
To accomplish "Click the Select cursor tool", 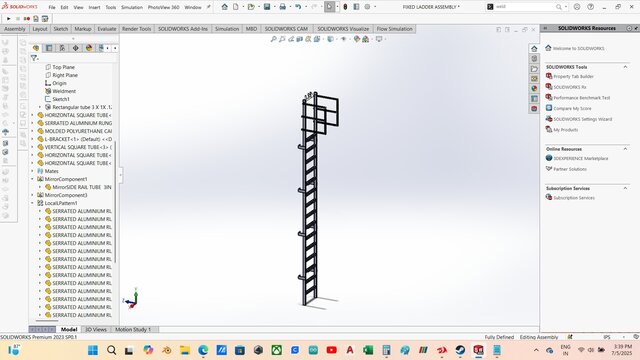I will tap(329, 7).
